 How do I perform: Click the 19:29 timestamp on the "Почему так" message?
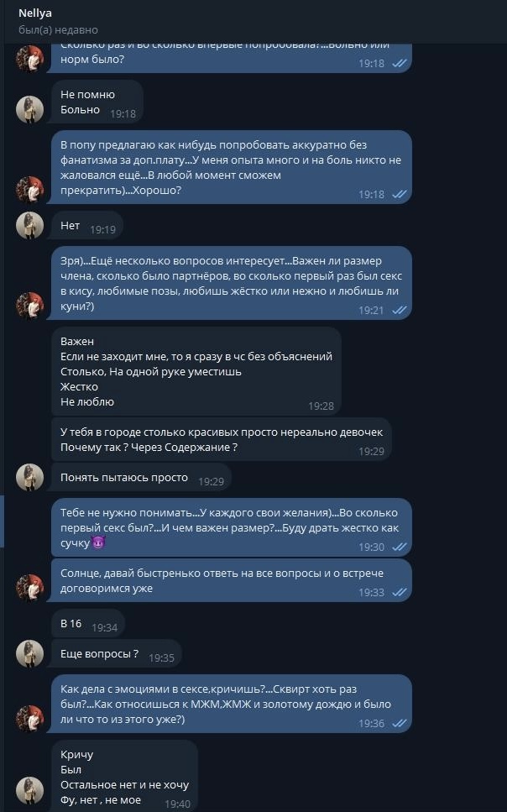[x=371, y=451]
